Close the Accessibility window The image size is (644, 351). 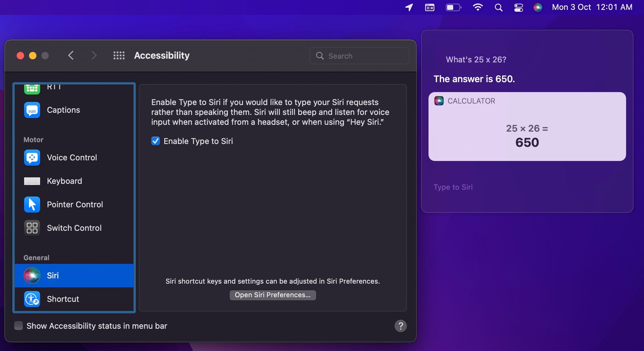click(20, 56)
